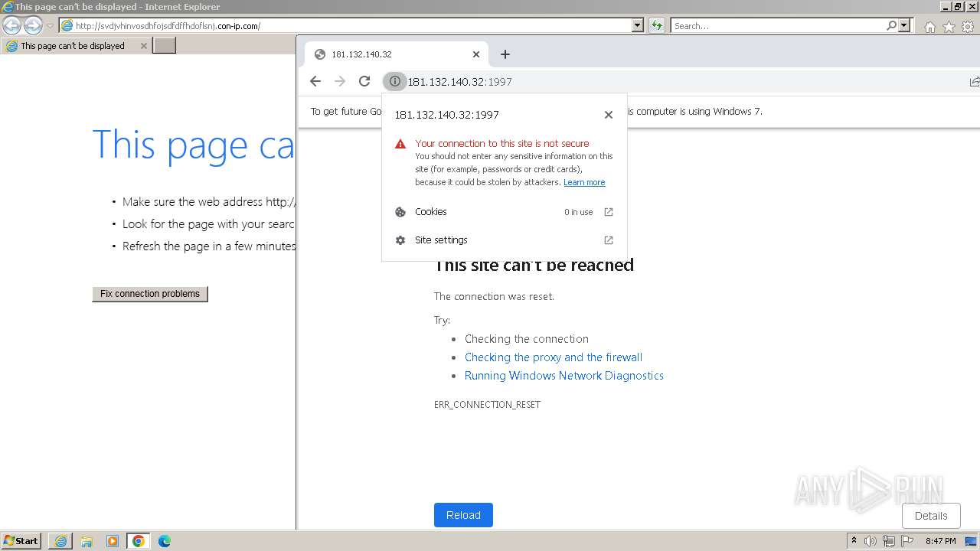Open IE Tools gear icon

[968, 27]
